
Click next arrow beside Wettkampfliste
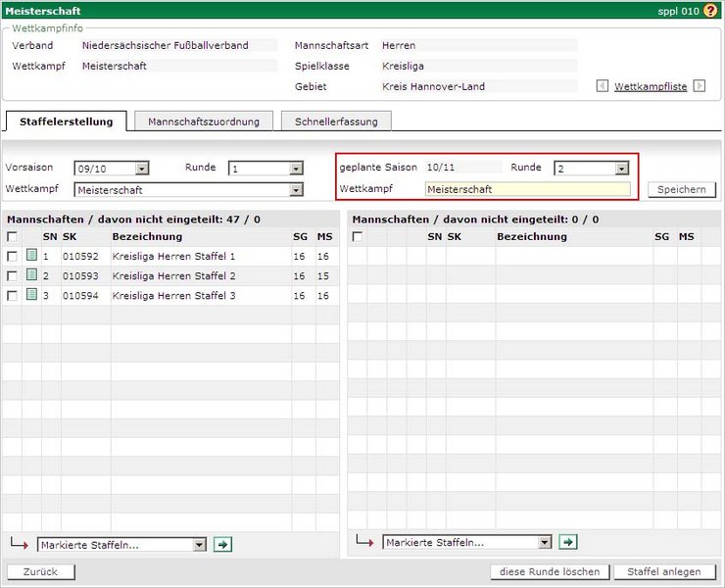(699, 86)
